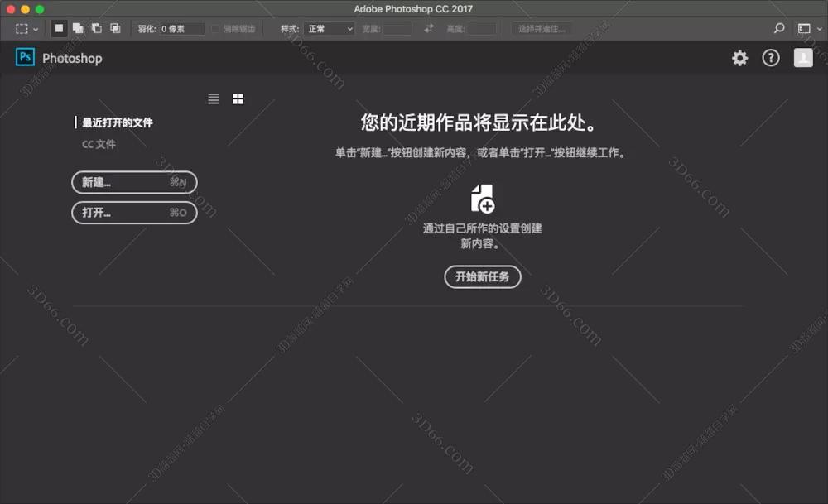This screenshot has height=504, width=828.
Task: Select the 最近打开的文件 tab
Action: pos(117,122)
